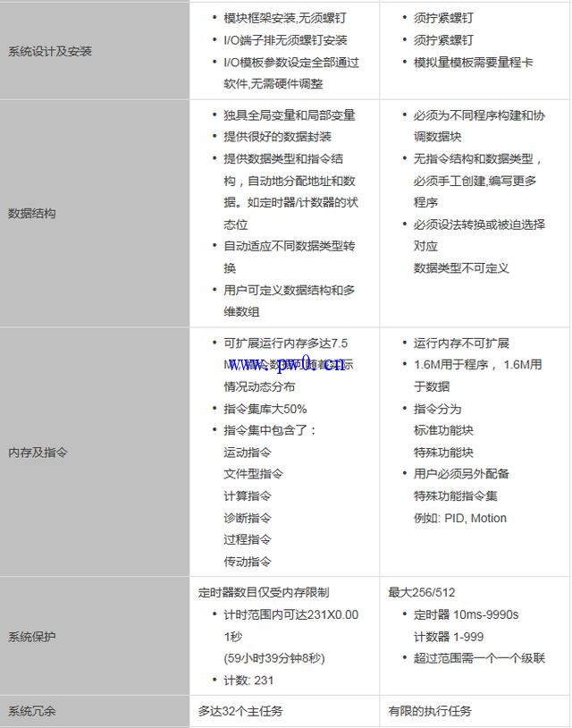Select the 系统保护 row header cell
Viewport: 572px width, 728px height.
pyautogui.click(x=32, y=637)
